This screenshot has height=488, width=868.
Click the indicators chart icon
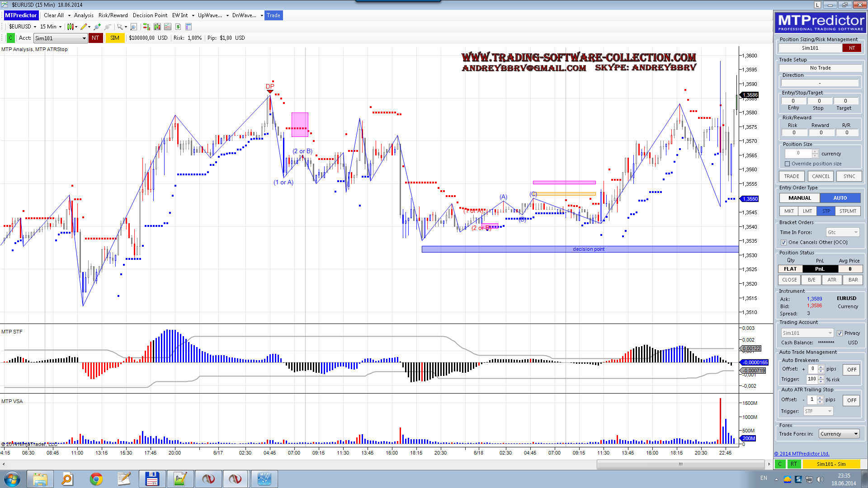(168, 27)
